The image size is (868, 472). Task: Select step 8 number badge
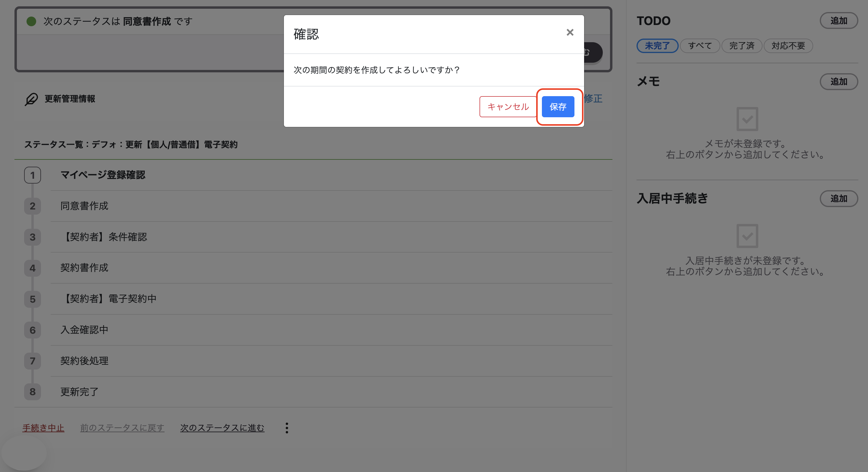pos(32,392)
